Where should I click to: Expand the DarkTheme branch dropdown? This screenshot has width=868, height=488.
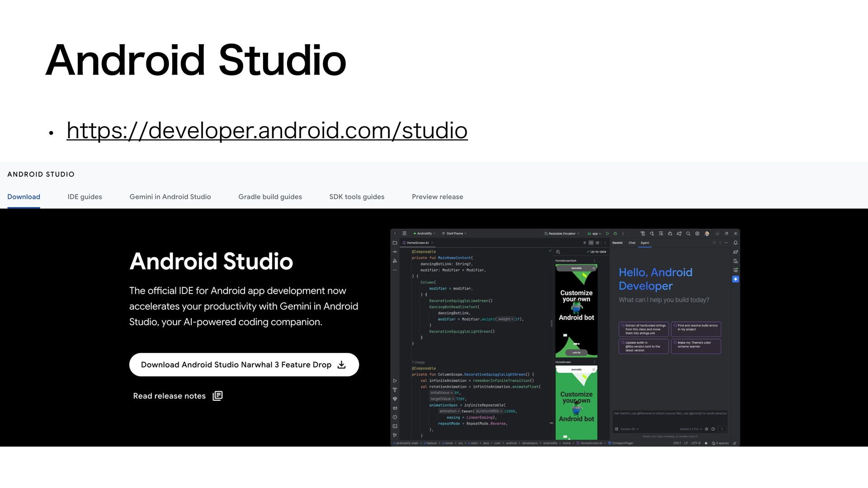(454, 234)
